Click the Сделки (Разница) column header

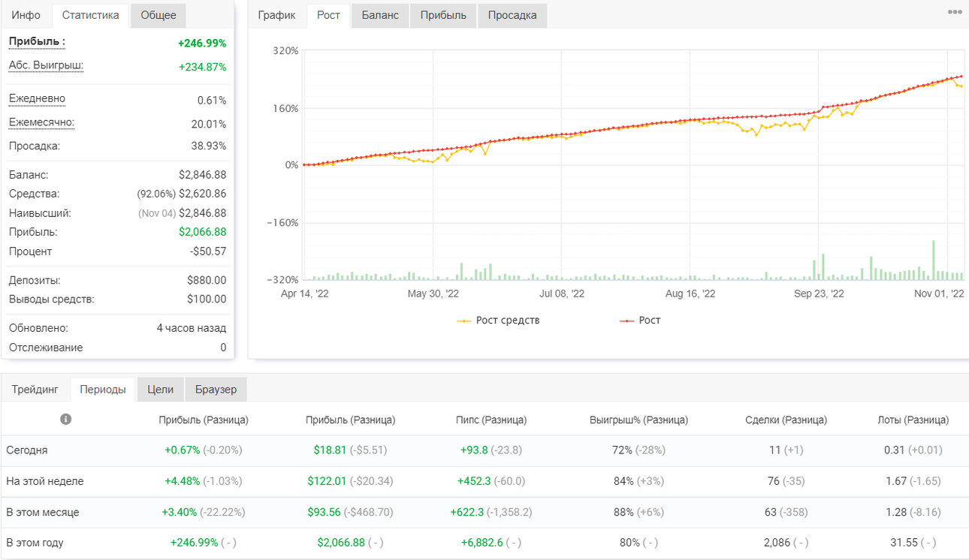pos(786,420)
